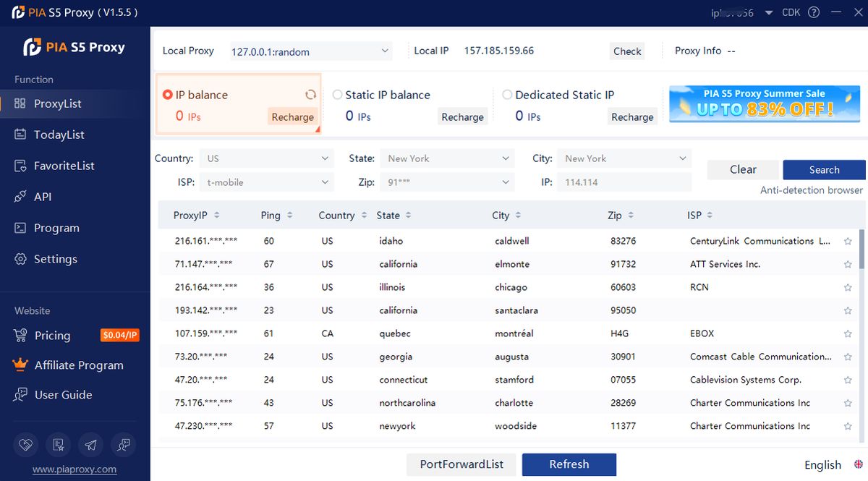Expand the ISP filter dropdown
The image size is (868, 481).
pos(266,182)
